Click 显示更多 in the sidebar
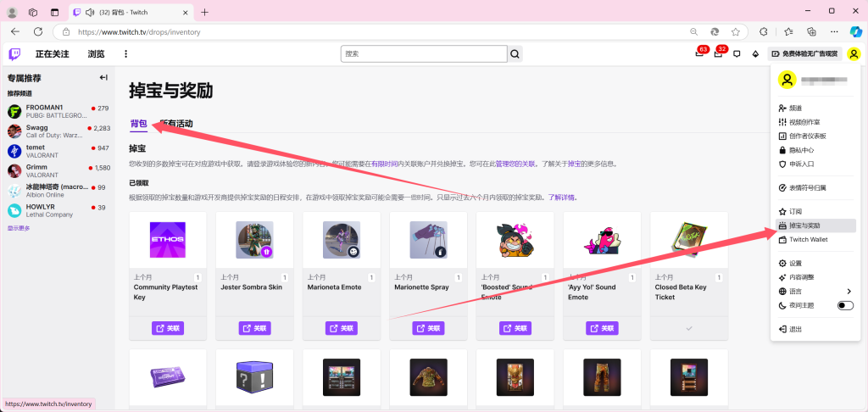The height and width of the screenshot is (412, 868). pos(19,228)
